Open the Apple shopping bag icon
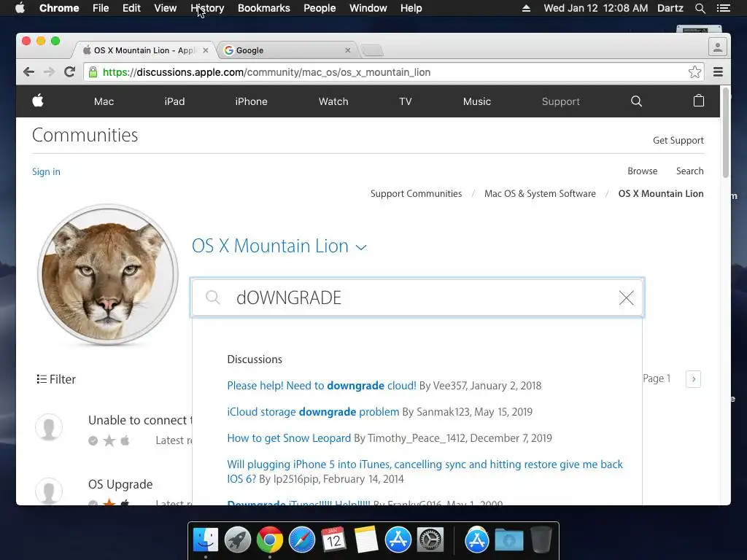This screenshot has width=747, height=560. 698,101
